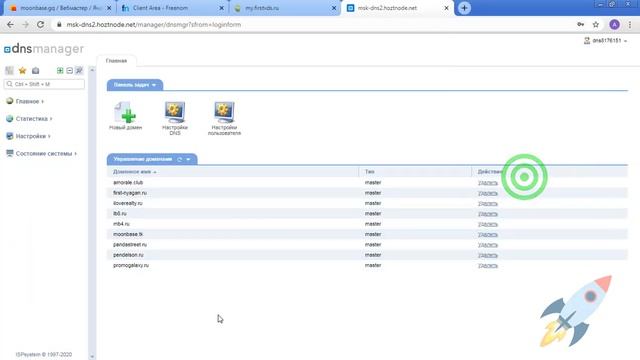Click the sidebar icon right of the star
The width and height of the screenshot is (640, 360).
click(36, 71)
